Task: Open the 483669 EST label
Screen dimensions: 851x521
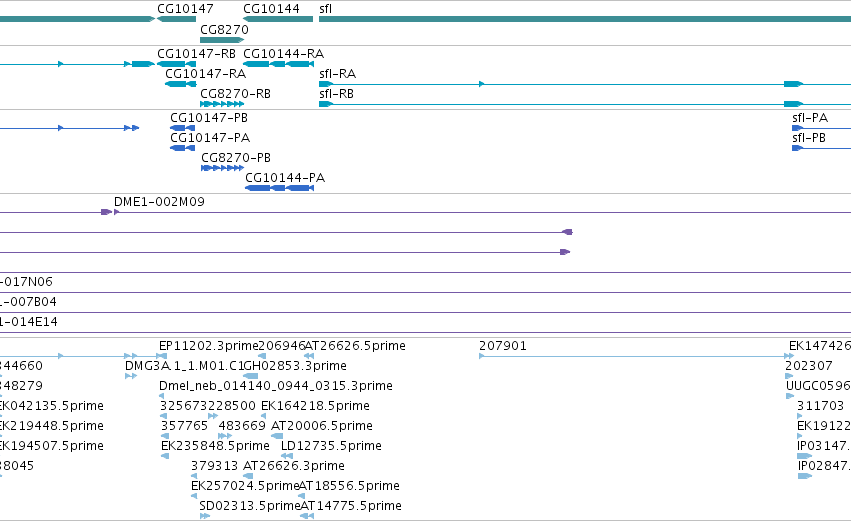Action: 242,426
